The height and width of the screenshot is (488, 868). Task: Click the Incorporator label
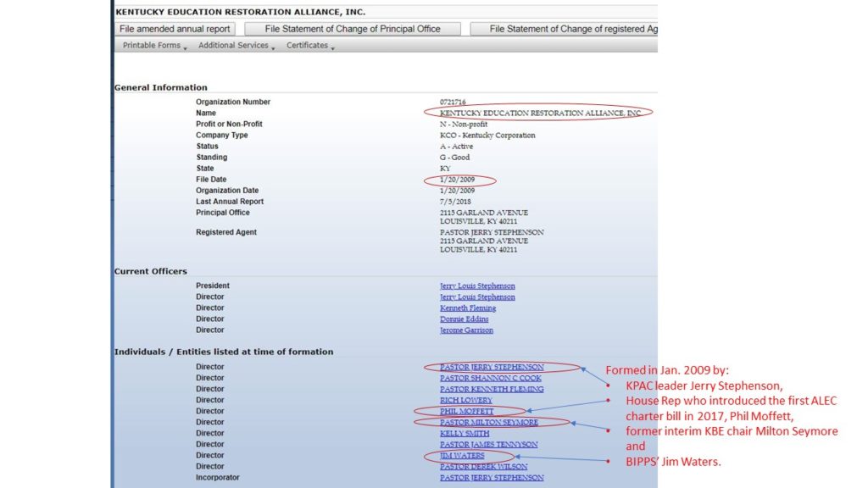218,478
